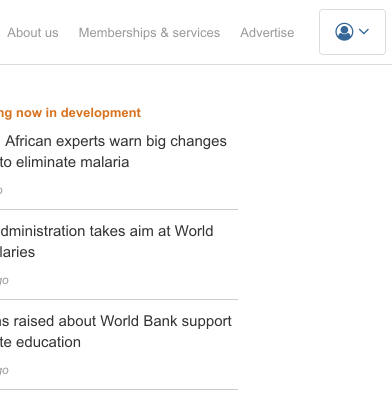Click 'African experts warn big changes' line

[x=116, y=141]
